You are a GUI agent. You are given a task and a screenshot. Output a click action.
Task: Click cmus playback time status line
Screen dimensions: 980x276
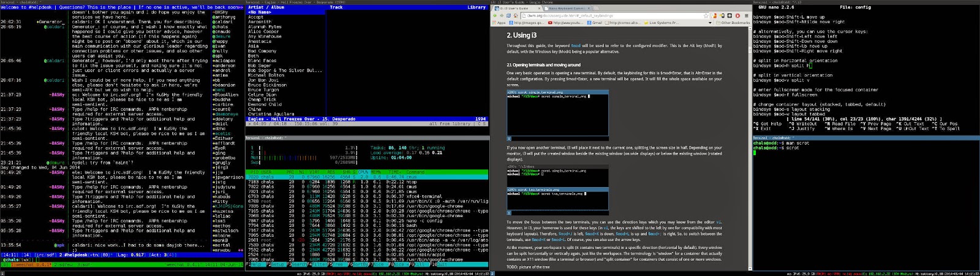(366, 124)
